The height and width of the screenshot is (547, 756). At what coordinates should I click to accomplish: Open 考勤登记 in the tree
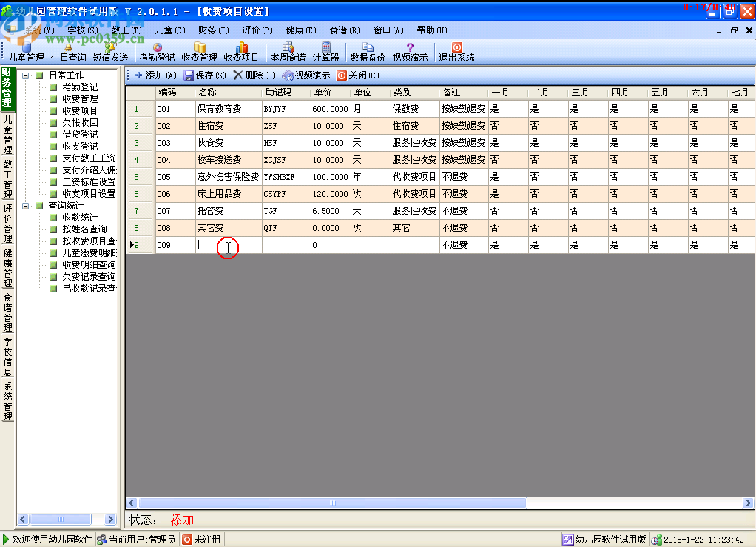tap(80, 87)
